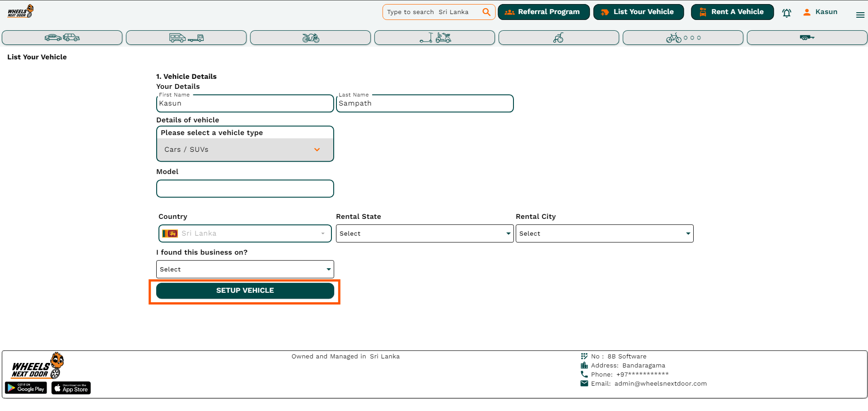Select the trailer category tab
Image resolution: width=868 pixels, height=411 pixels.
tap(807, 38)
